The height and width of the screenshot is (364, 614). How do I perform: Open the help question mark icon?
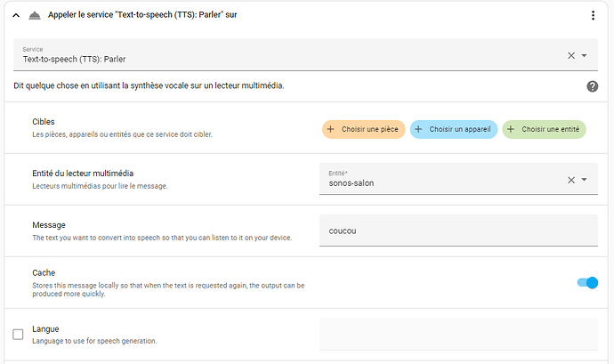click(x=592, y=86)
